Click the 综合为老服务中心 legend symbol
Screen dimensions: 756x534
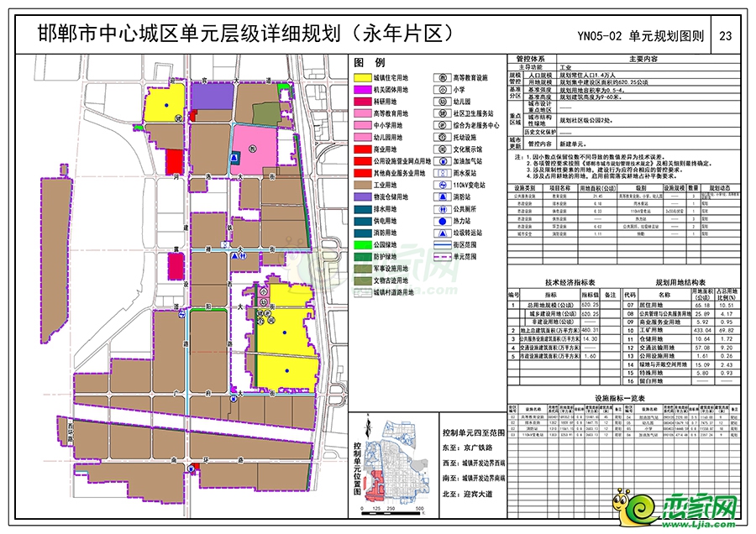pyautogui.click(x=442, y=125)
